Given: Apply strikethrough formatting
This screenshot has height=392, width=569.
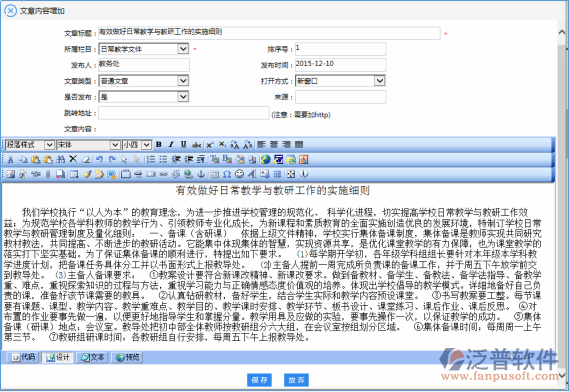Looking at the screenshot, I should 196,145.
